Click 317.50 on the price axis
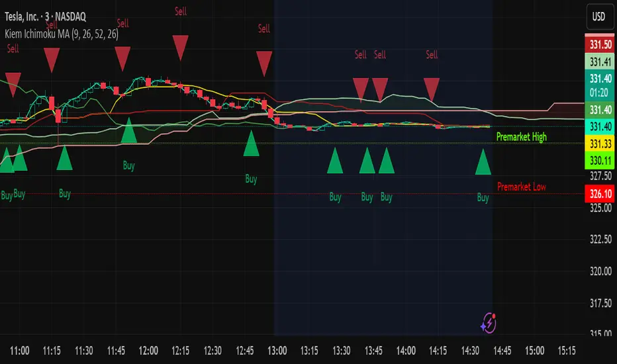Viewport: 617px width, 364px height. (600, 303)
